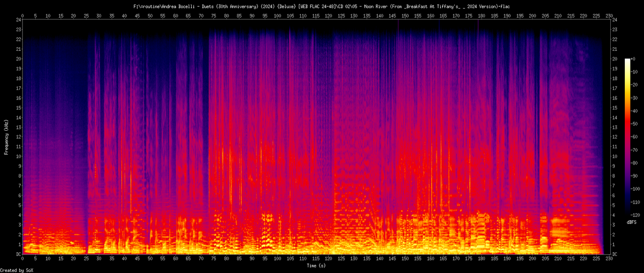Image resolution: width=644 pixels, height=273 pixels.
Task: Click the "-90" value on the dBFS scale
Action: click(634, 175)
